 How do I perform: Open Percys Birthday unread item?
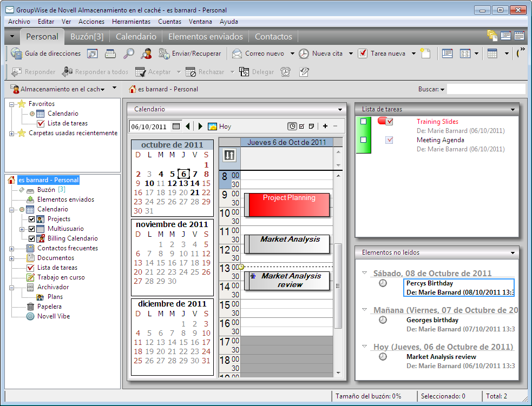click(x=459, y=288)
